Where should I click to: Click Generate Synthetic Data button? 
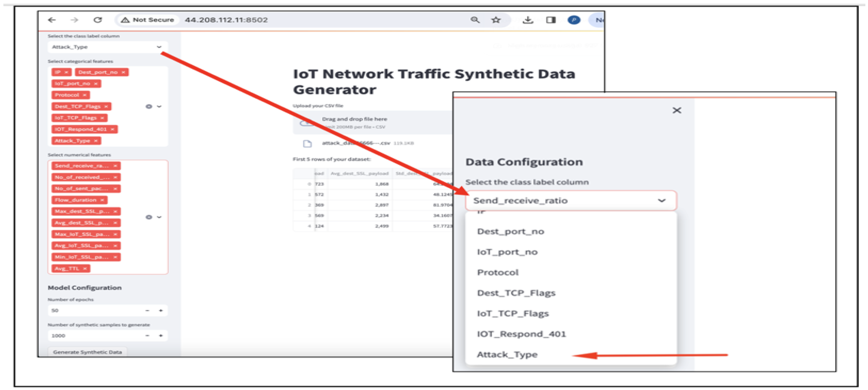pyautogui.click(x=87, y=352)
